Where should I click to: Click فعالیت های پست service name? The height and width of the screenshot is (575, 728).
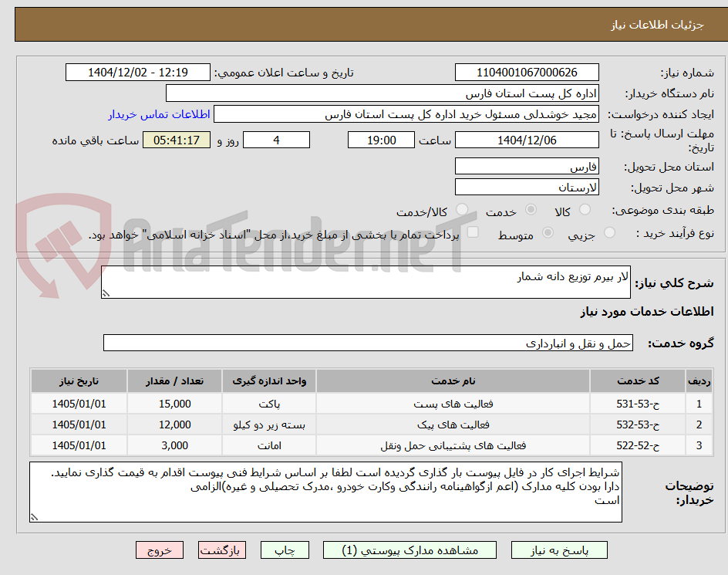click(x=453, y=404)
